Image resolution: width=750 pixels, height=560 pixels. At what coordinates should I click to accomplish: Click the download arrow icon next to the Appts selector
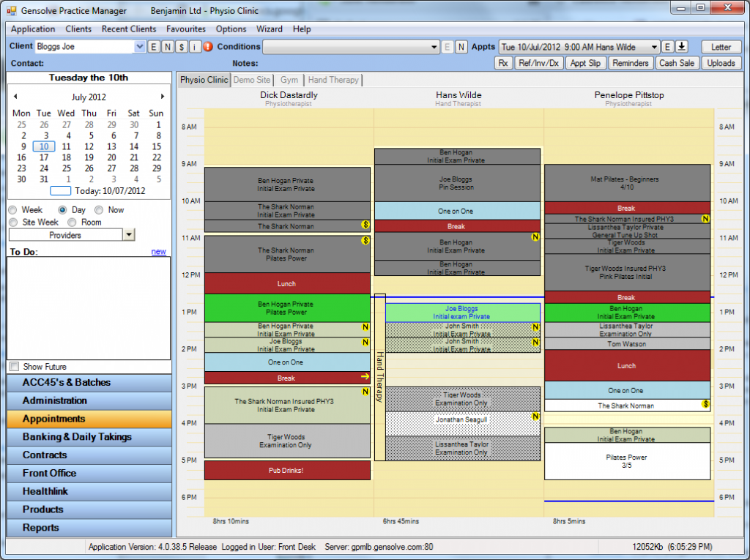(681, 46)
